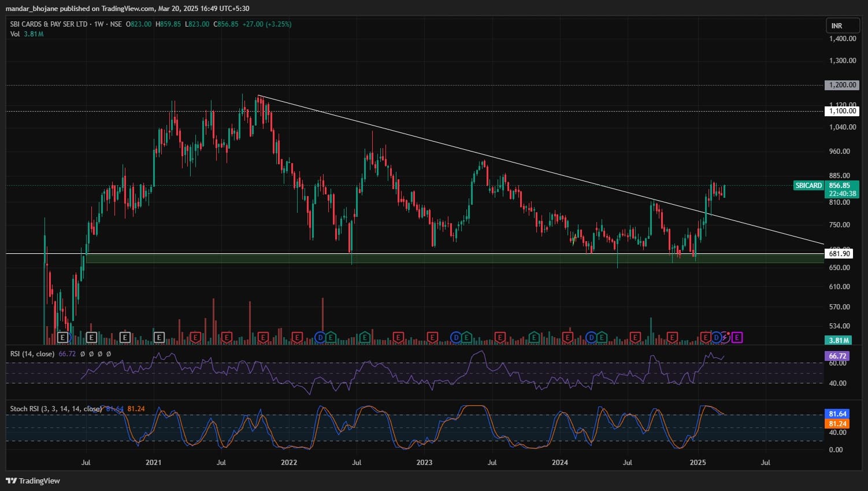Click the 1,100.00 price level label
This screenshot has width=868, height=491.
coord(842,111)
